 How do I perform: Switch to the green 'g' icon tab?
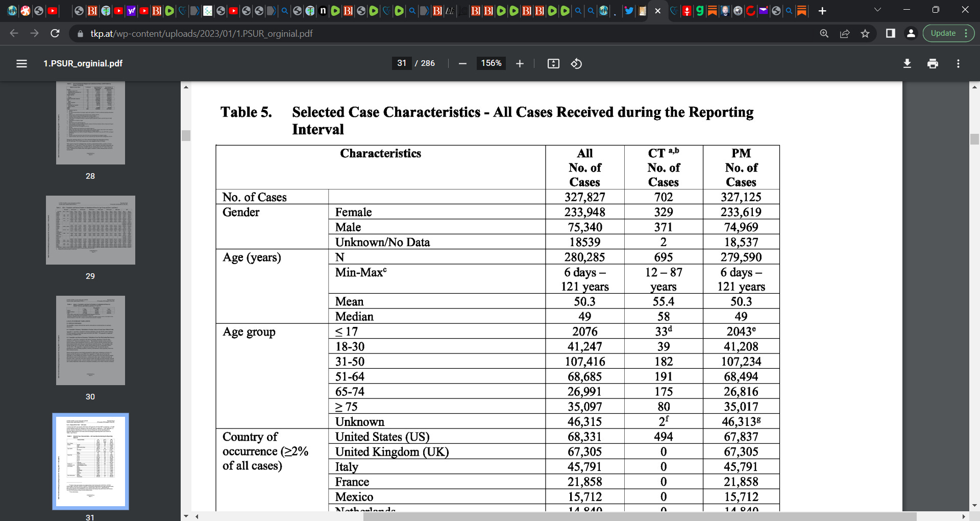[700, 11]
